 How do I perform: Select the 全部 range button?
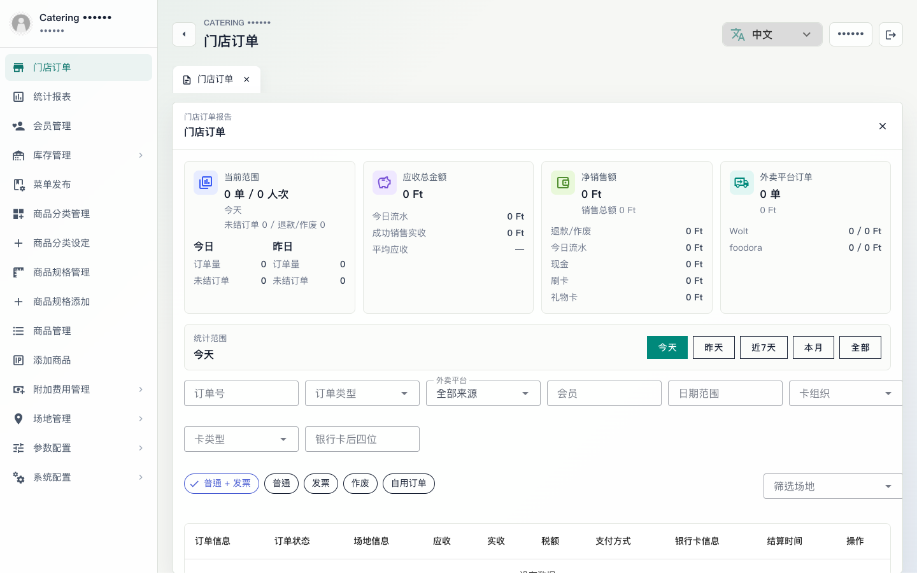click(x=860, y=347)
